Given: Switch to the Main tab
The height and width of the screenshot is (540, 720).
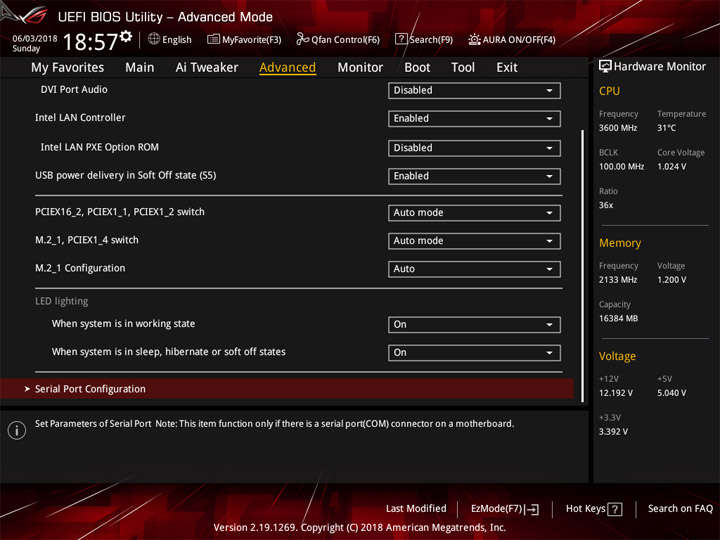Looking at the screenshot, I should click(140, 68).
